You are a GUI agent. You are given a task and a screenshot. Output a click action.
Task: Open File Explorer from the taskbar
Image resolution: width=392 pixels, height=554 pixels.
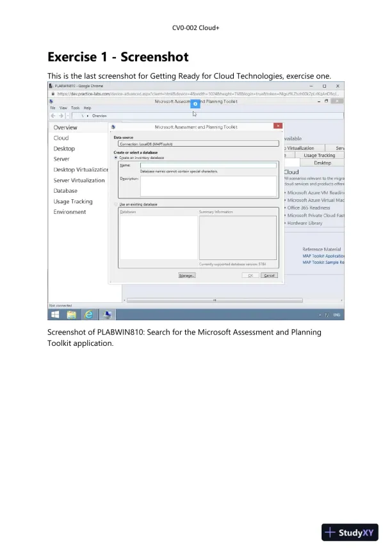(72, 314)
